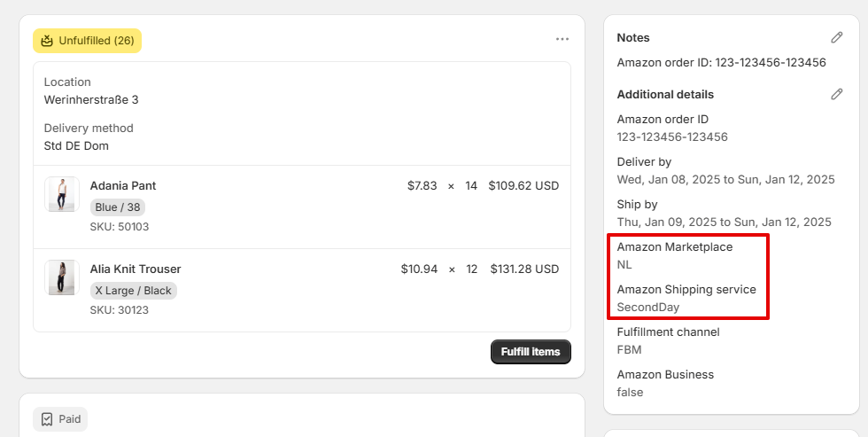Click the Deliver by date range

point(725,179)
